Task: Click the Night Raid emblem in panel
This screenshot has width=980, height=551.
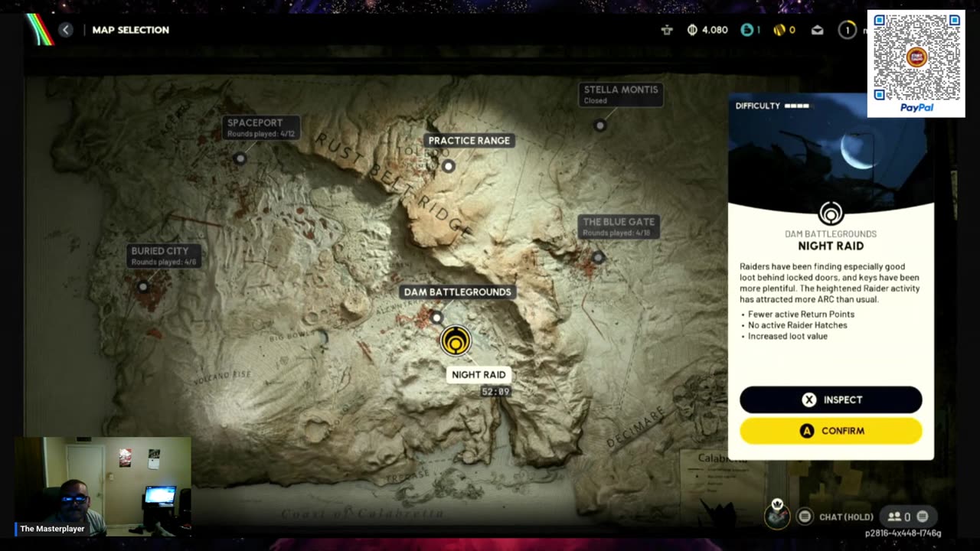Action: point(831,214)
